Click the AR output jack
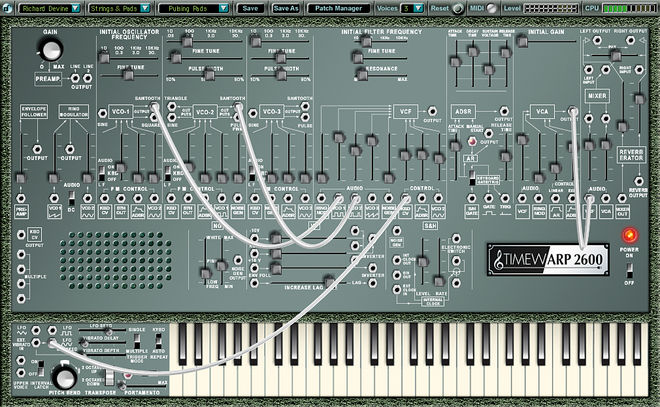 [x=488, y=133]
